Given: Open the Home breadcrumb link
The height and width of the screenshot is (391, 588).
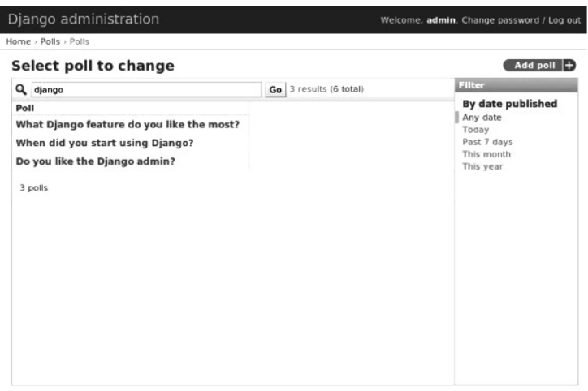Looking at the screenshot, I should pos(19,41).
